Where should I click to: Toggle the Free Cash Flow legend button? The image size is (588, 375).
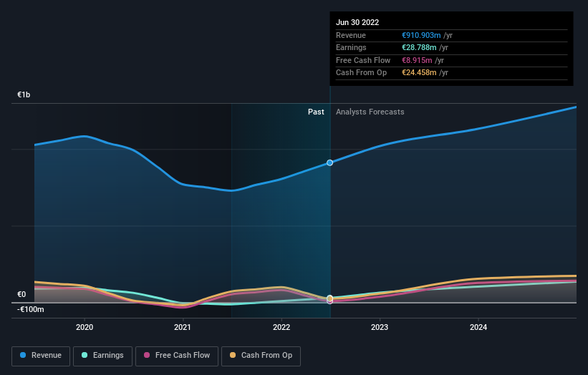[177, 356]
